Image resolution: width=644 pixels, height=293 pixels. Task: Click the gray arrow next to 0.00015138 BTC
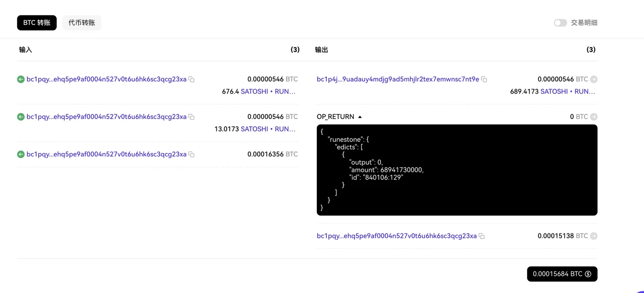(594, 236)
